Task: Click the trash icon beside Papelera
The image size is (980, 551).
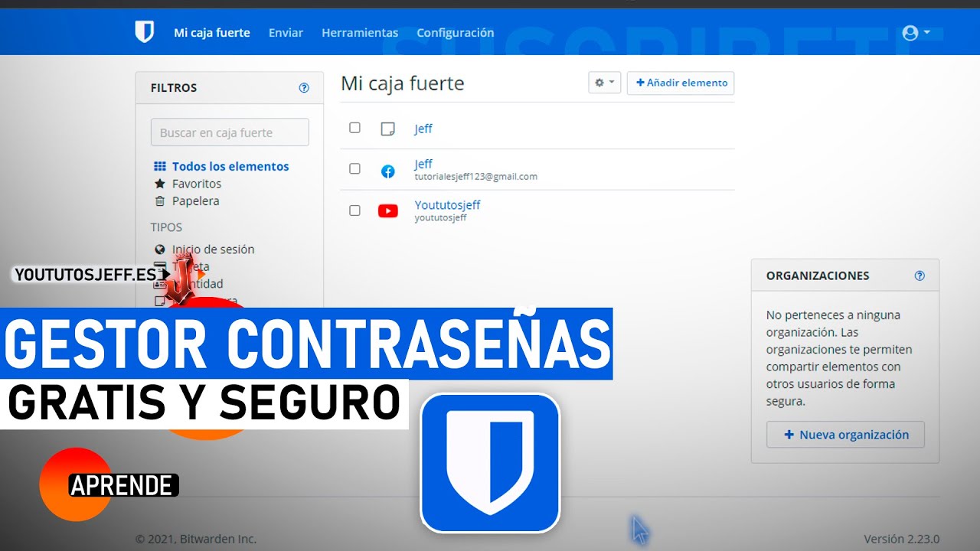Action: (160, 201)
